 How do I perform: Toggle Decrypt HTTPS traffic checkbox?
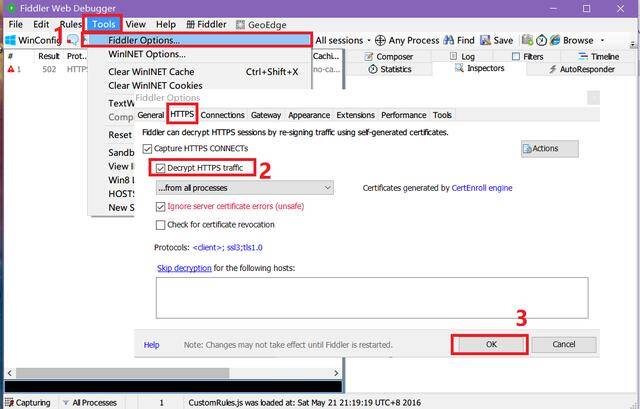point(160,168)
